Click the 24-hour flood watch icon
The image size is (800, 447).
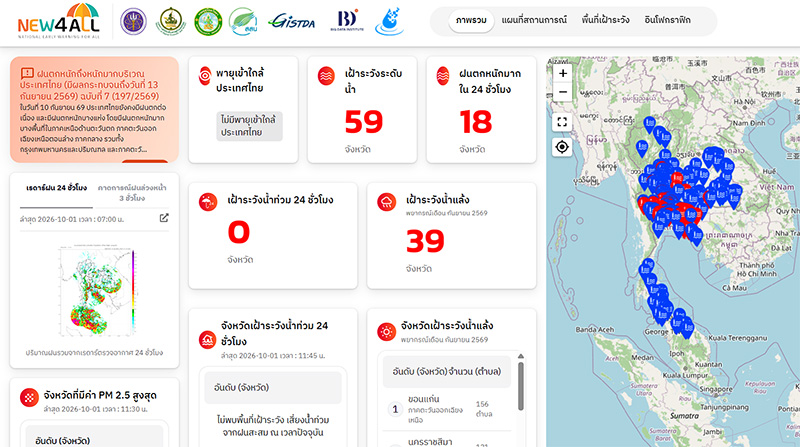pos(208,202)
